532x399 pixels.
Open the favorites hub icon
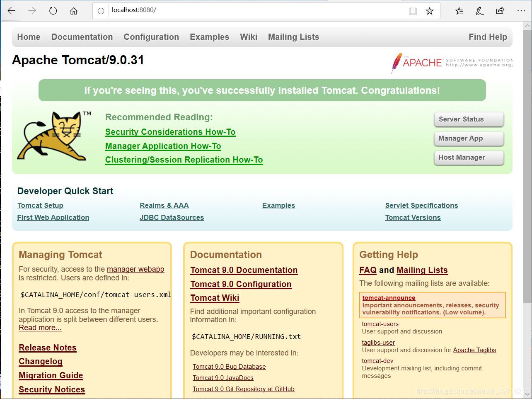[x=459, y=11]
